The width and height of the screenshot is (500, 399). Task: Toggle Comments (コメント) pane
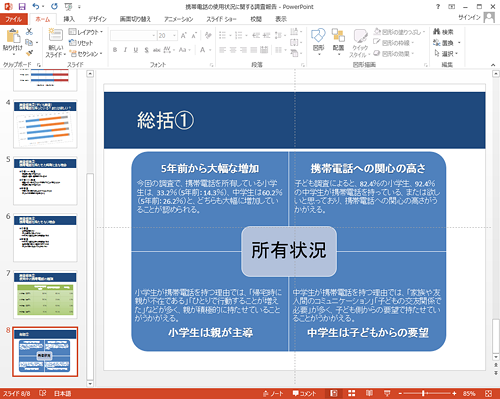click(x=304, y=394)
